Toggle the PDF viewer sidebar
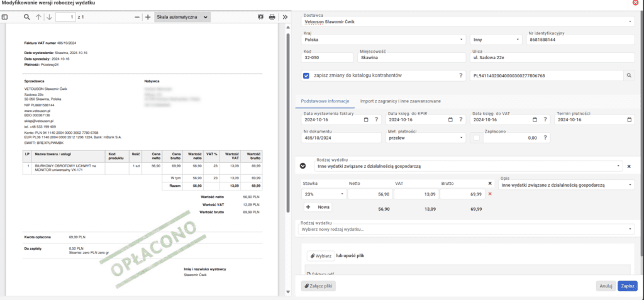Image resolution: width=644 pixels, height=300 pixels. click(5, 17)
